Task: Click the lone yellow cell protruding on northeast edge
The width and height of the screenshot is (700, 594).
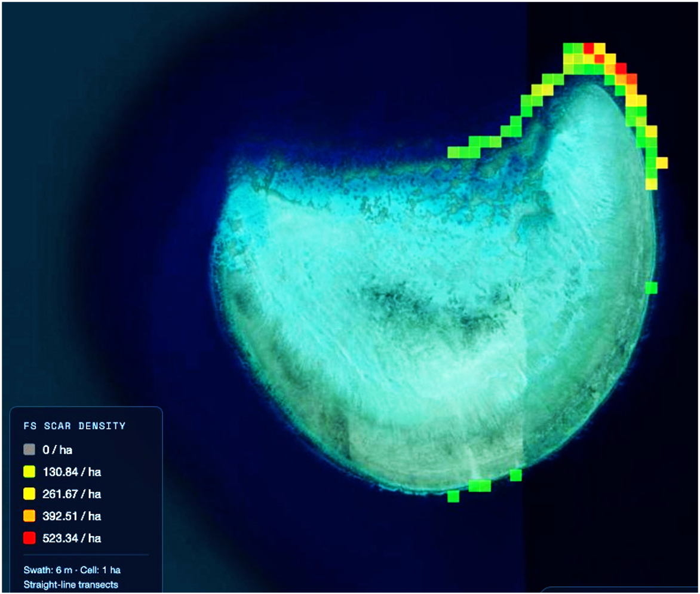Action: point(662,163)
